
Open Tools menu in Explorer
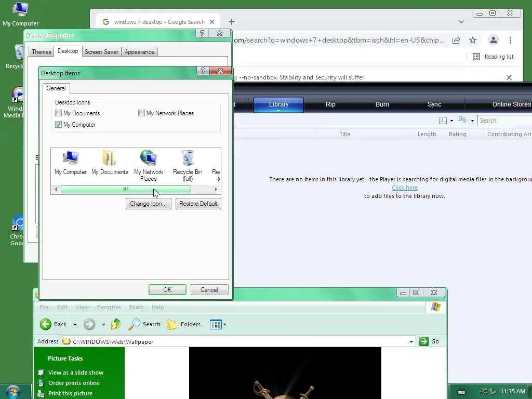click(136, 307)
